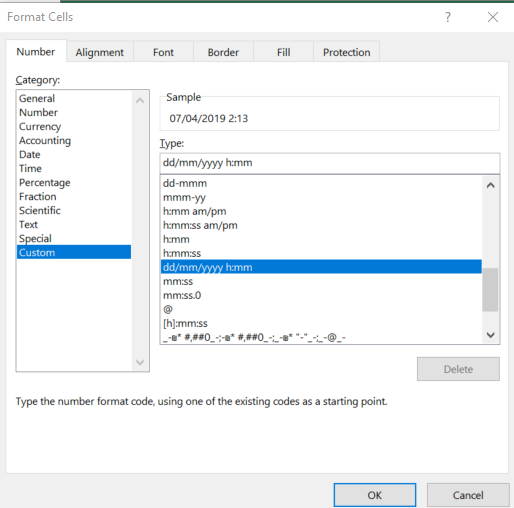The image size is (514, 508).
Task: Select the Text category
Action: click(x=74, y=224)
